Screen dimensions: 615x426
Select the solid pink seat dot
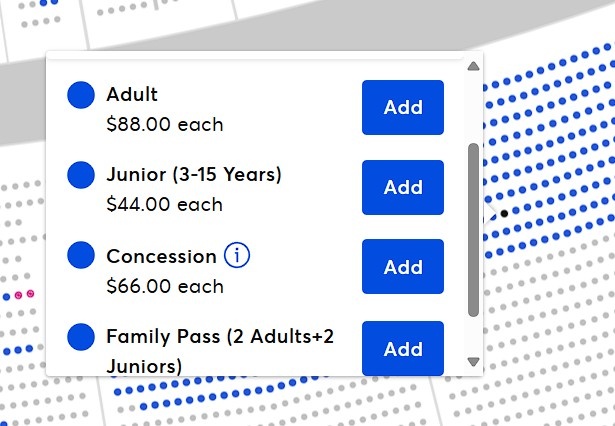[17, 296]
